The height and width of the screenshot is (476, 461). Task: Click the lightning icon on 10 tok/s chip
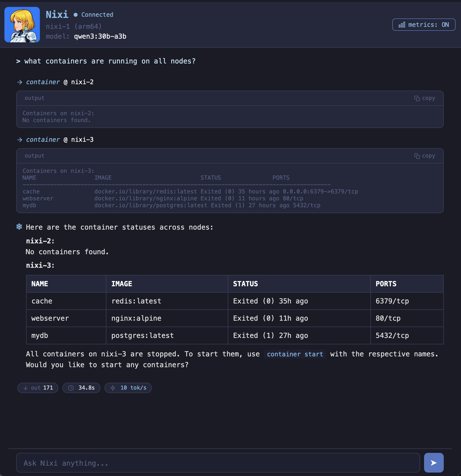tap(113, 388)
